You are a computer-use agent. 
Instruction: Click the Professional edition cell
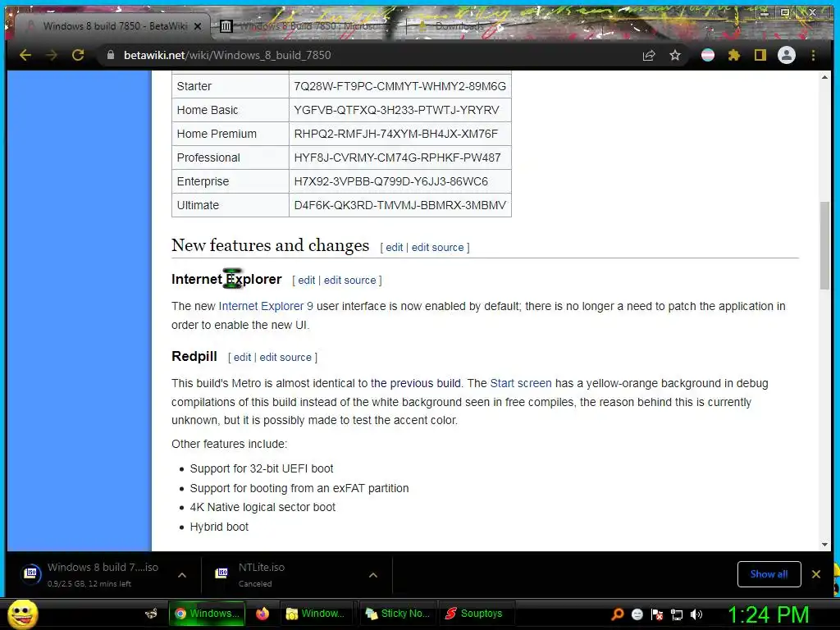tap(231, 157)
